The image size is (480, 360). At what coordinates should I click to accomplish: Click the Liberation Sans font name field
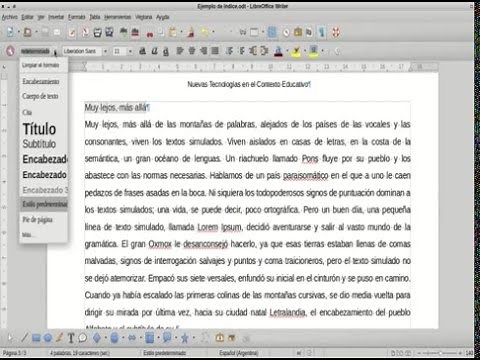pyautogui.click(x=82, y=51)
